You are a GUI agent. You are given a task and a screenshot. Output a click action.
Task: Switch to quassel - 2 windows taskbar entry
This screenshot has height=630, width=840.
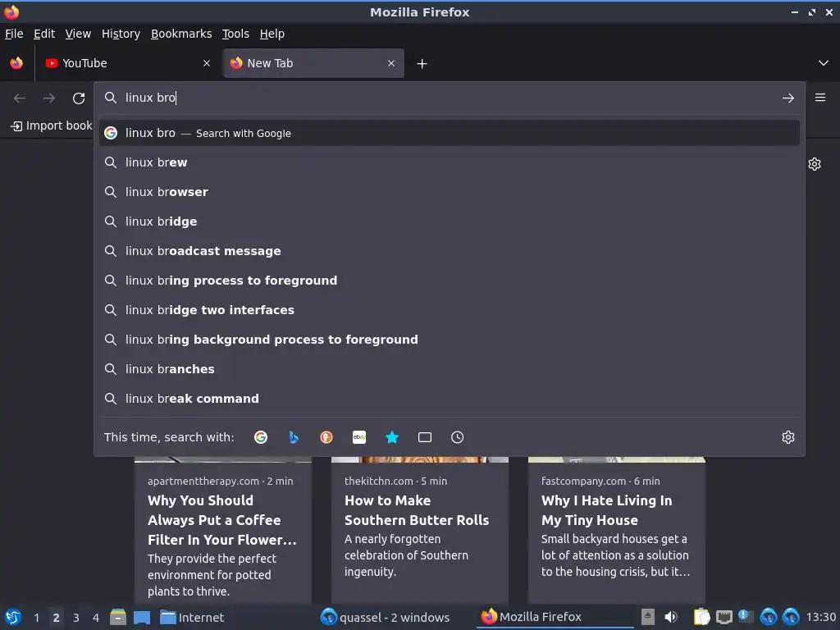tap(386, 617)
